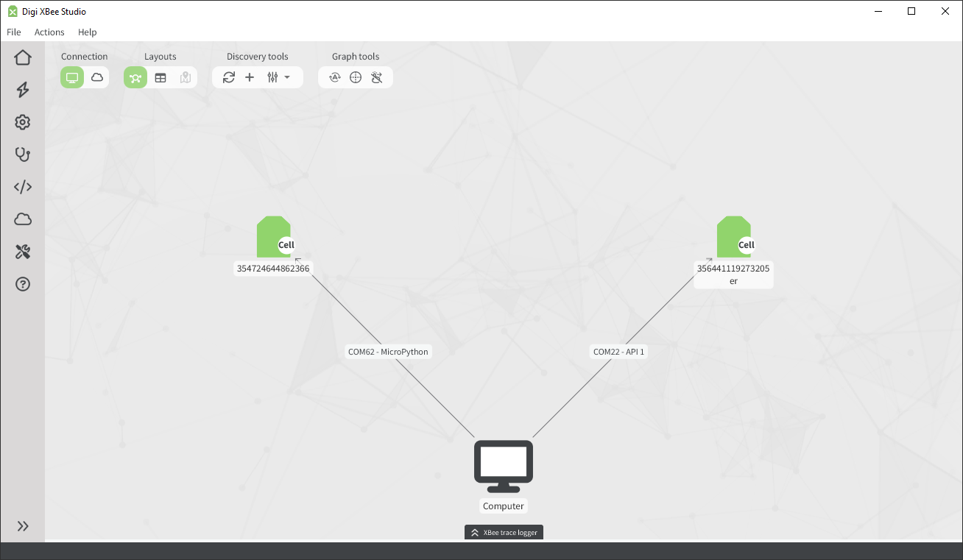
Task: Click the COM62 - MicroPython connection label
Action: tap(388, 352)
